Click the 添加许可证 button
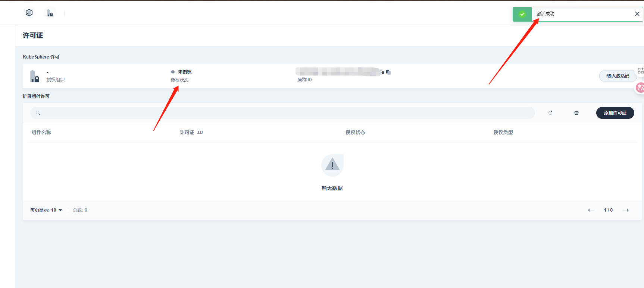 (615, 113)
